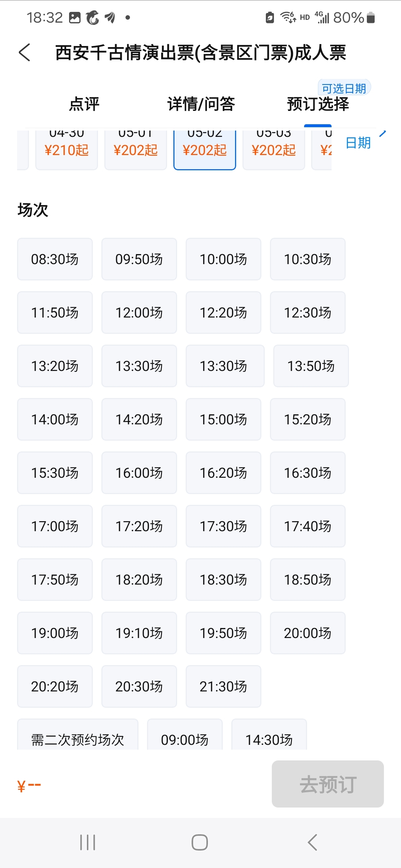Switch to the 详情/问答 tab

pos(201,104)
